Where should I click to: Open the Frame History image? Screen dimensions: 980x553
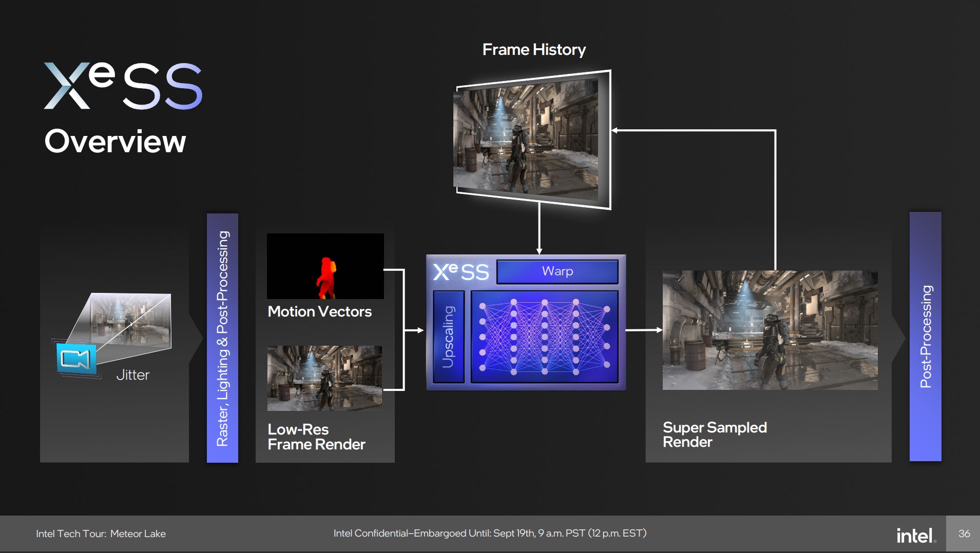(x=532, y=140)
